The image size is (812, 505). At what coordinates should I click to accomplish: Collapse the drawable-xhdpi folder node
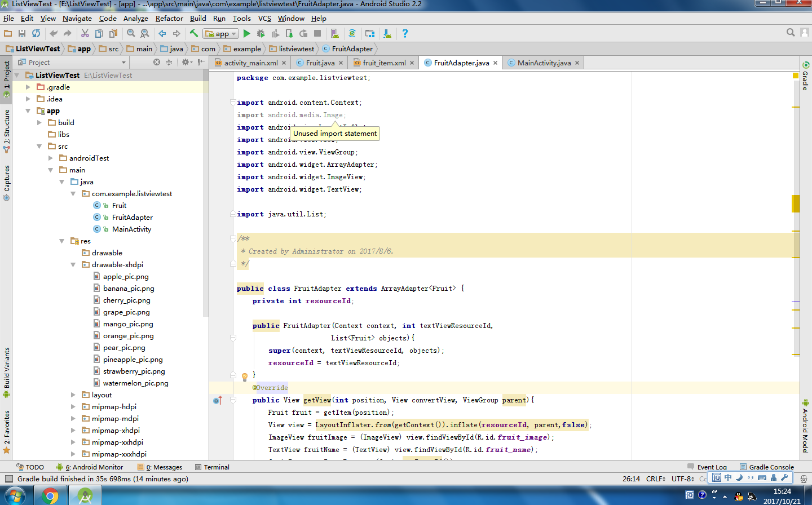(73, 265)
